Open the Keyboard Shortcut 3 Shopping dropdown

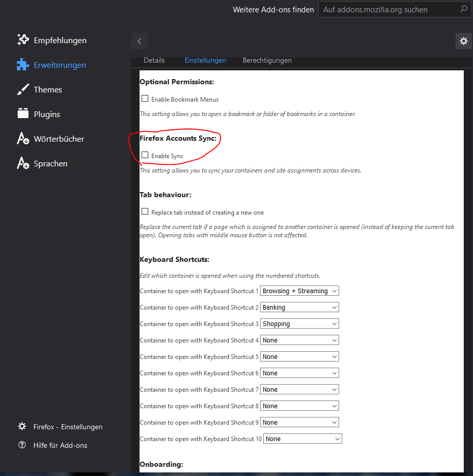pos(300,323)
